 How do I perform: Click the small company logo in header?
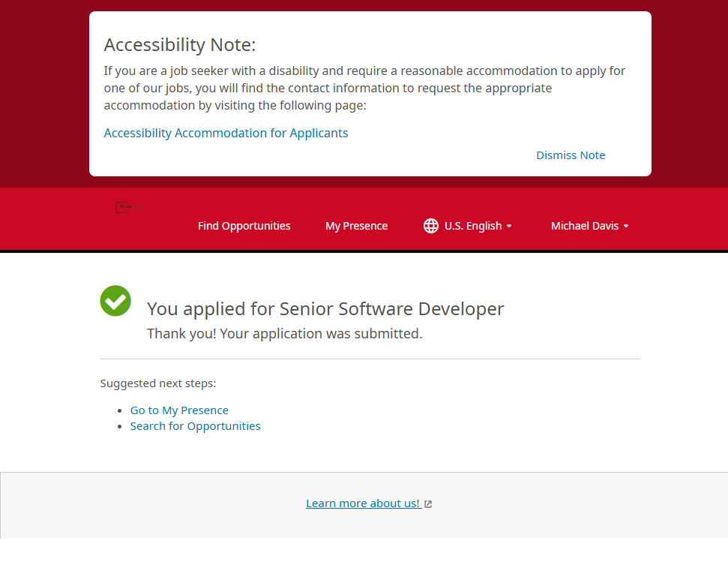click(128, 207)
